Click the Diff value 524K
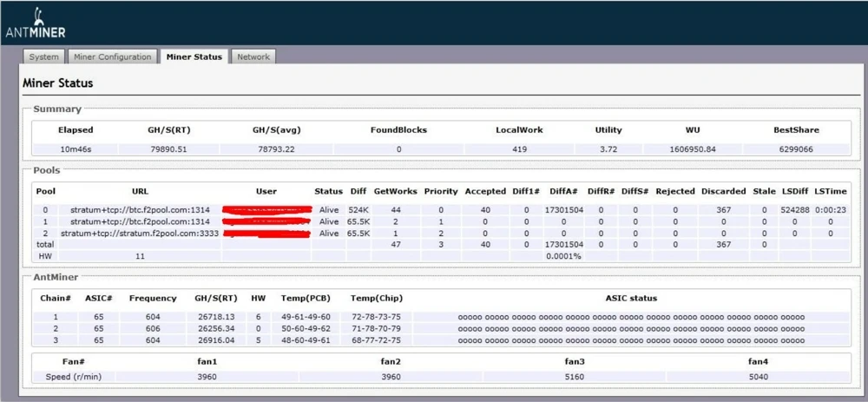Screen dimensions: 868x402 click(x=358, y=210)
